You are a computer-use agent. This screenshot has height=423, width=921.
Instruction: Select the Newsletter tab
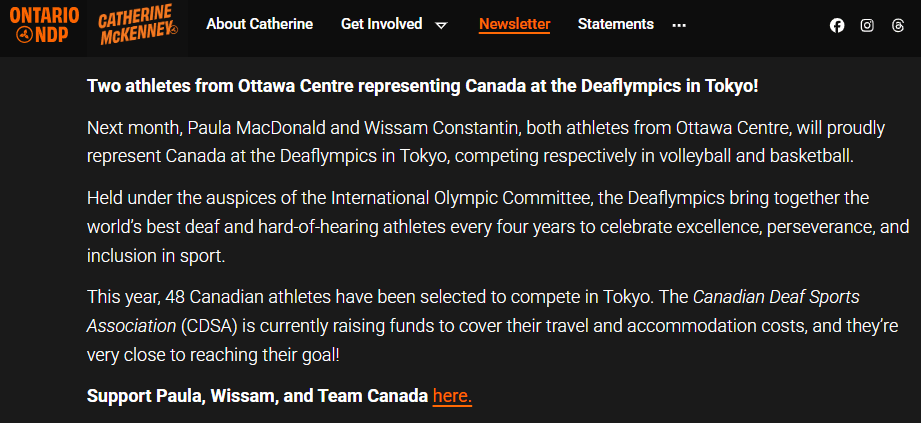(514, 24)
